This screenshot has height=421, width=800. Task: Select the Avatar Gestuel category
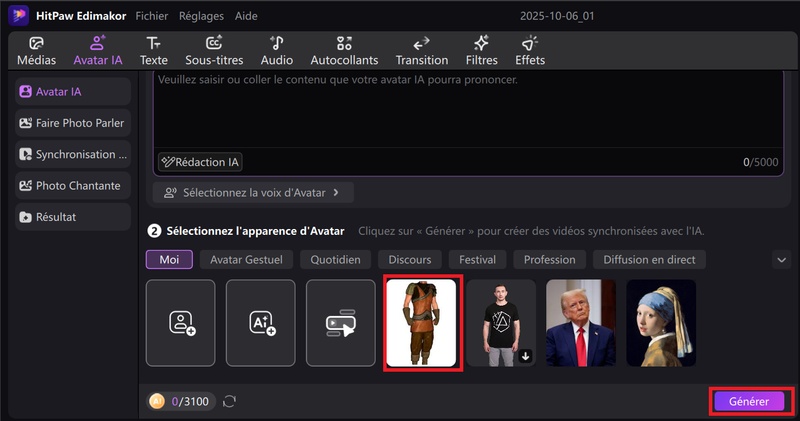coord(246,260)
